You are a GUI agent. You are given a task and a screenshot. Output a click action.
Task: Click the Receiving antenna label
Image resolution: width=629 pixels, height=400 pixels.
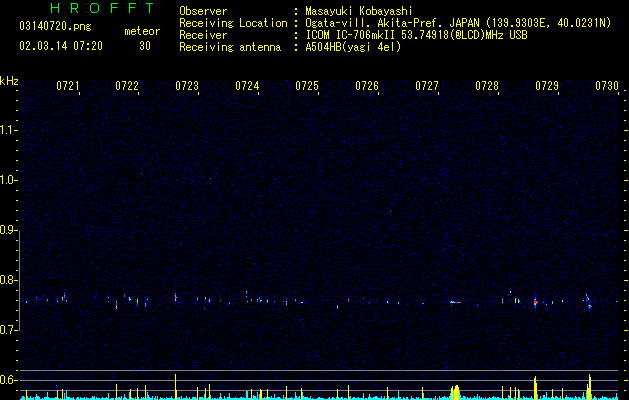coord(230,47)
